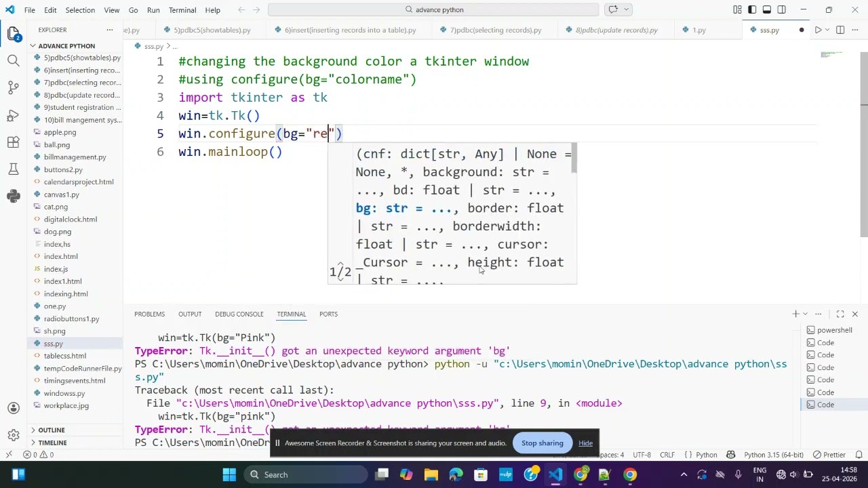Open the Run and Debug view

click(14, 115)
